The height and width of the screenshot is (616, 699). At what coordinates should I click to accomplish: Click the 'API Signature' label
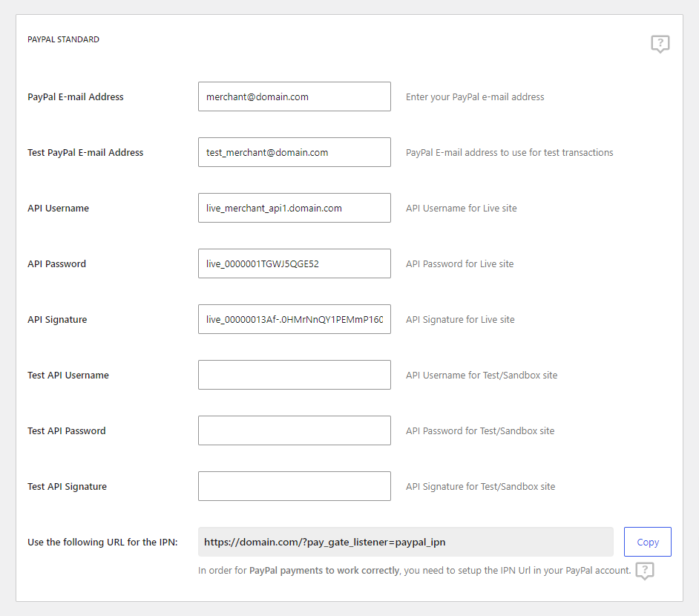[x=57, y=320]
